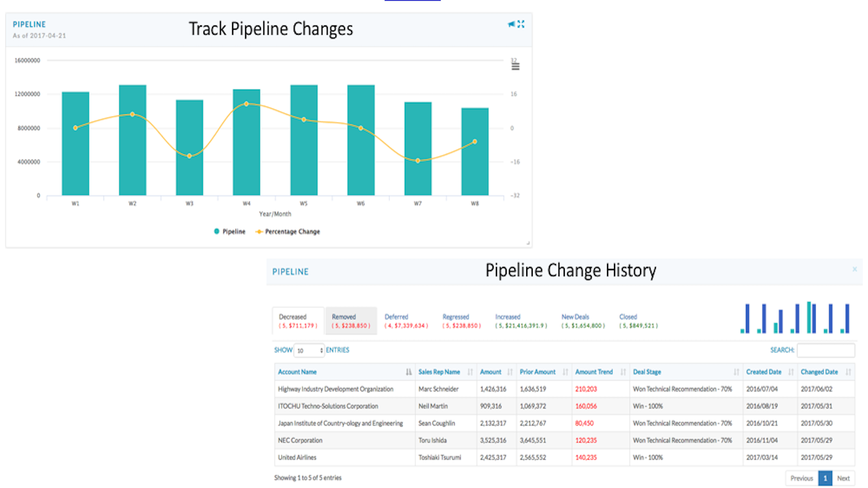Go to page 1 in pagination
This screenshot has height=488, width=868.
[x=825, y=478]
